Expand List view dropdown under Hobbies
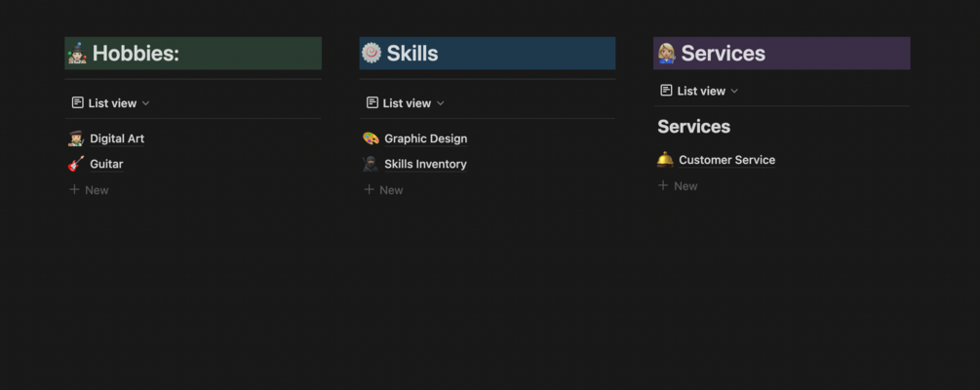This screenshot has height=390, width=980. [111, 103]
